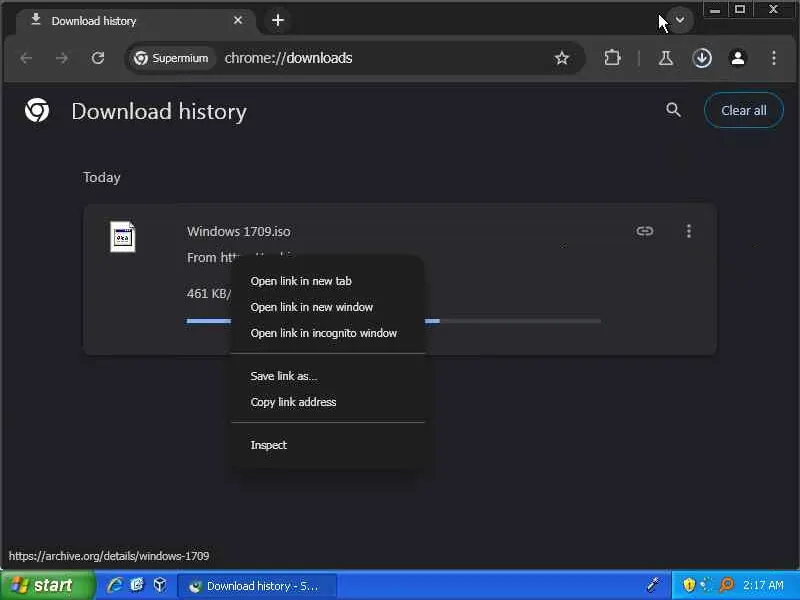
Task: Reload the downloads page
Action: (98, 58)
